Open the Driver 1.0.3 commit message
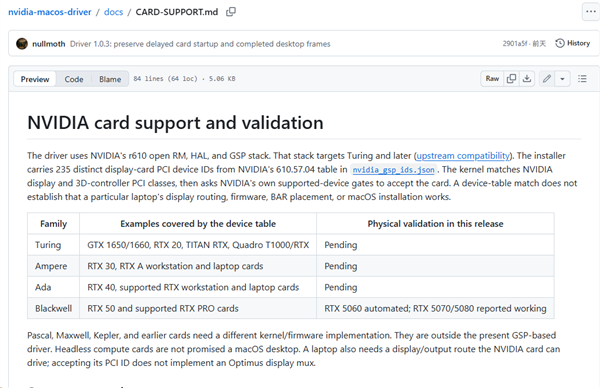Screen dimensions: 600x388 (x=200, y=44)
